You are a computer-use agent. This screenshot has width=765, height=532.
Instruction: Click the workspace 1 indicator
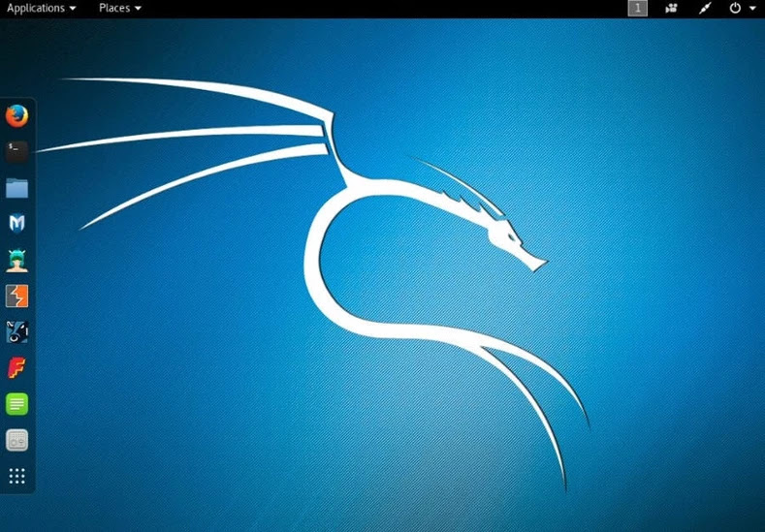point(637,9)
